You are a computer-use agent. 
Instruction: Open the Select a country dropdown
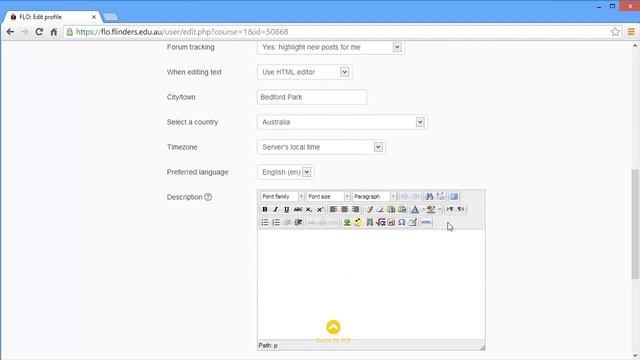tap(342, 122)
